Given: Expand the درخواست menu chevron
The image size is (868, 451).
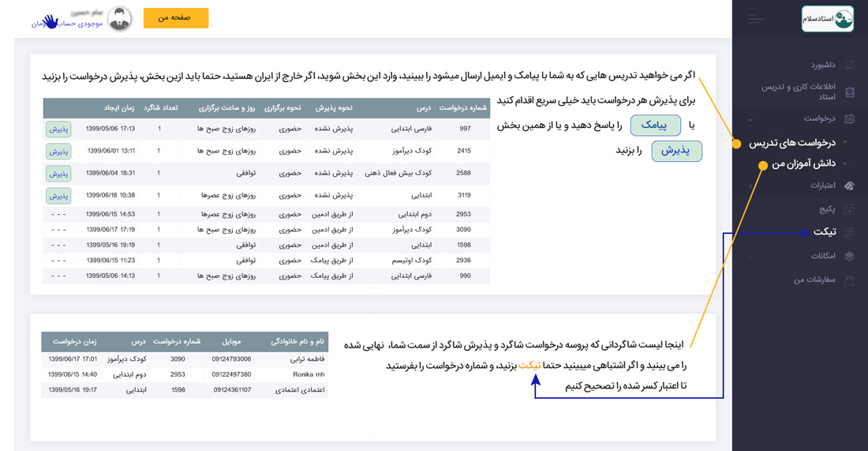Looking at the screenshot, I should pyautogui.click(x=750, y=119).
